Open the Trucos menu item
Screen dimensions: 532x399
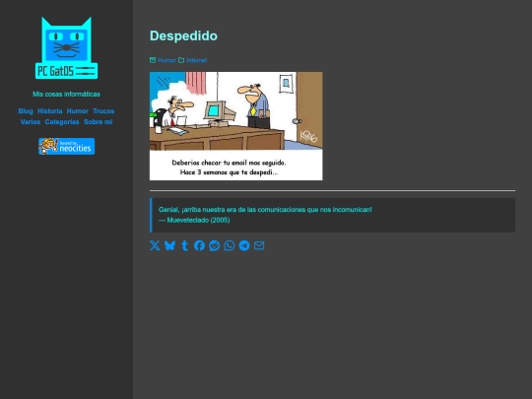pos(103,111)
